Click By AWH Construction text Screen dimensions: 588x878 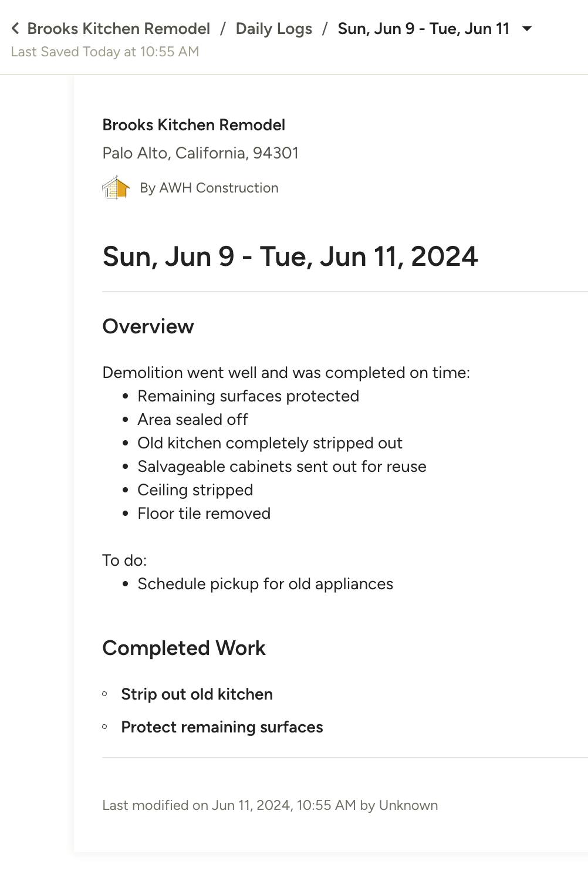[x=209, y=188]
